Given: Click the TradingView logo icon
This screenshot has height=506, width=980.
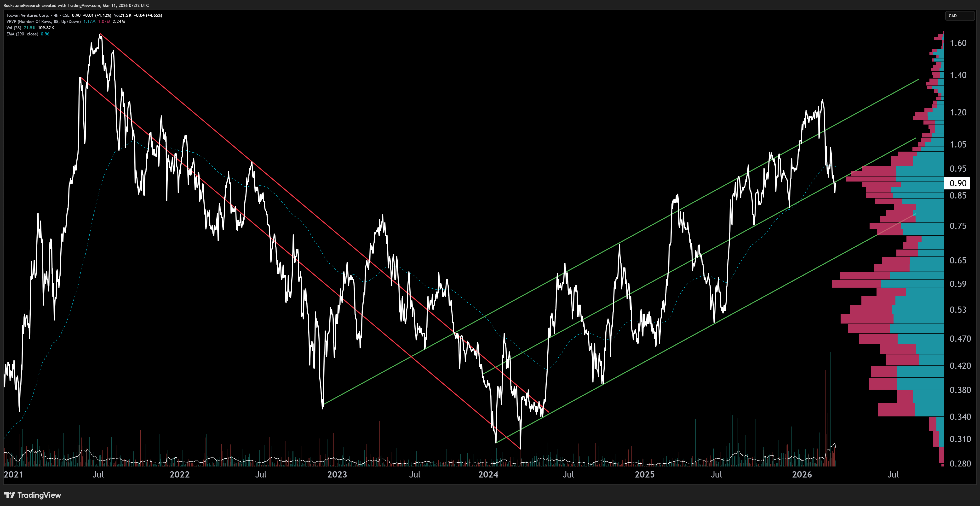Looking at the screenshot, I should pos(10,495).
